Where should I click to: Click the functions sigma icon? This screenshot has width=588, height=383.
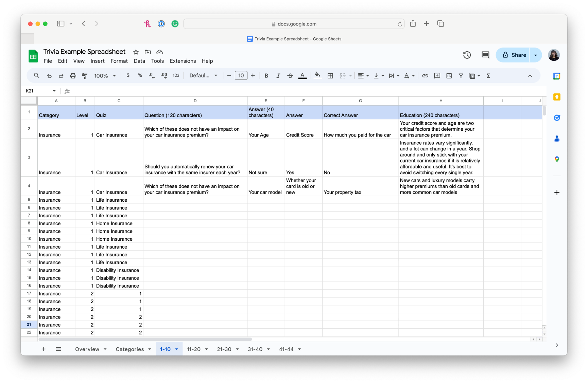488,76
